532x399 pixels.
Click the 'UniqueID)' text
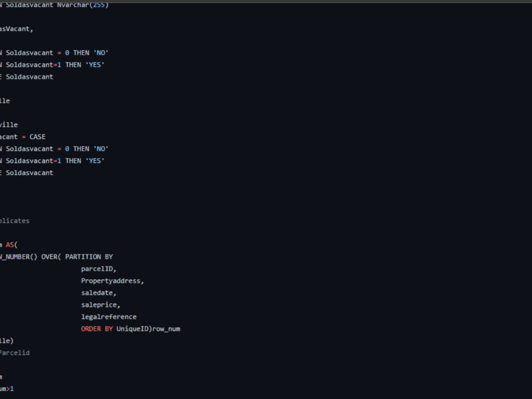[x=135, y=329]
